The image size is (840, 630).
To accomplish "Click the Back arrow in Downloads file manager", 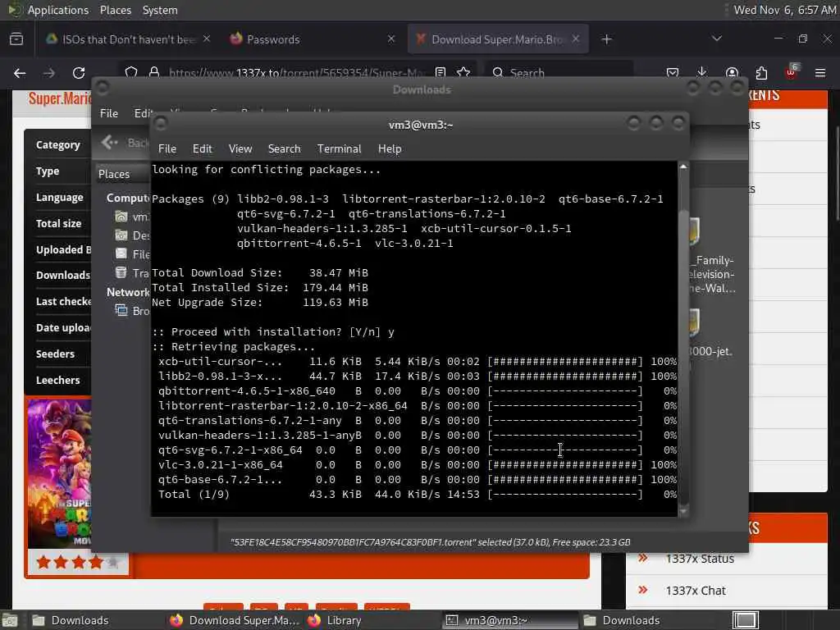I will click(110, 142).
